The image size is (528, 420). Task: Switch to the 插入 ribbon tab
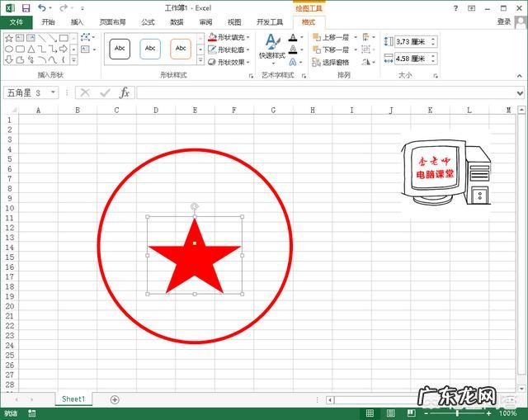point(77,22)
